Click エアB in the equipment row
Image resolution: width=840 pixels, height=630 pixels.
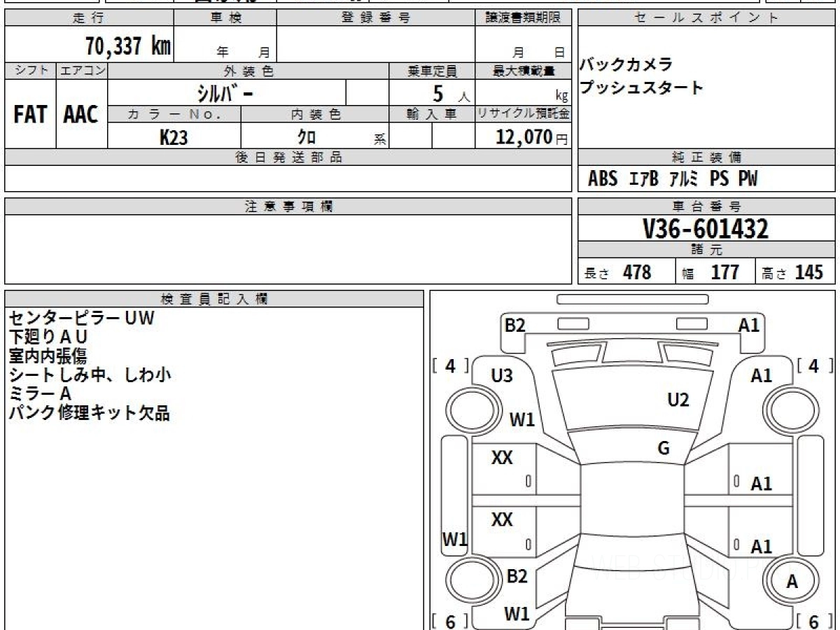pyautogui.click(x=643, y=179)
